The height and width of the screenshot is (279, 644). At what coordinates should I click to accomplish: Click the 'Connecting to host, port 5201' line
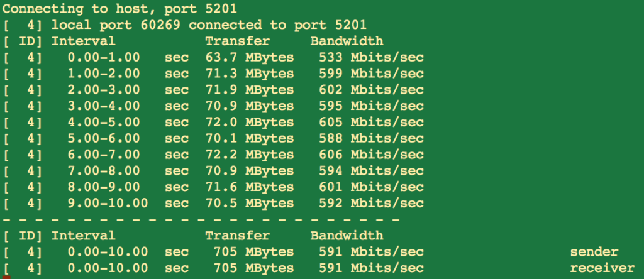coord(120,9)
